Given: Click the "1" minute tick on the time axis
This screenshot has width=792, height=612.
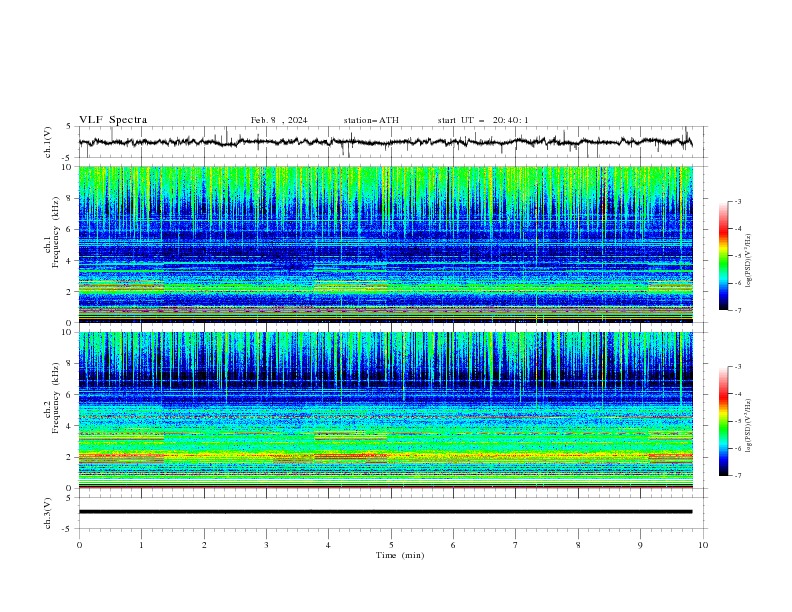Looking at the screenshot, I should [141, 545].
